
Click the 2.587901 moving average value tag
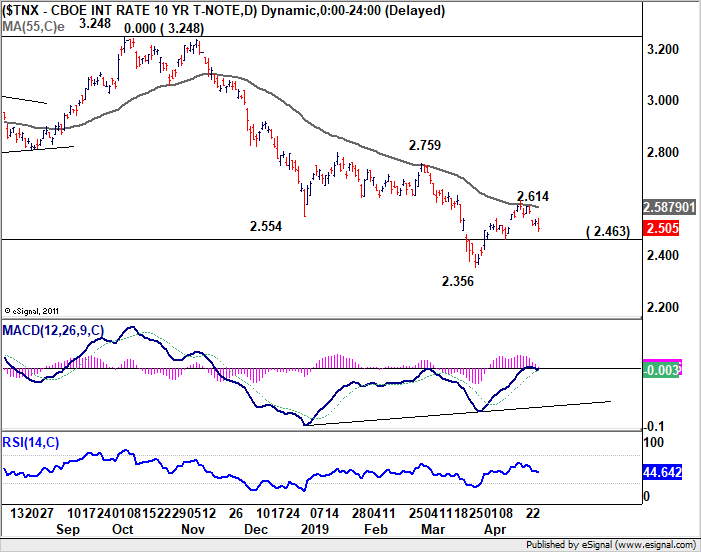669,207
